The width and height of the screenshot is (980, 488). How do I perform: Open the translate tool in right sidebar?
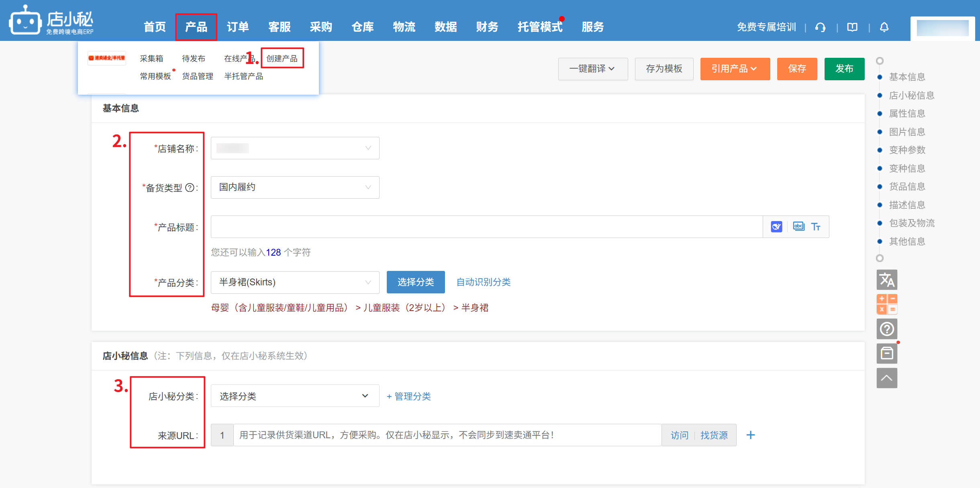tap(887, 280)
